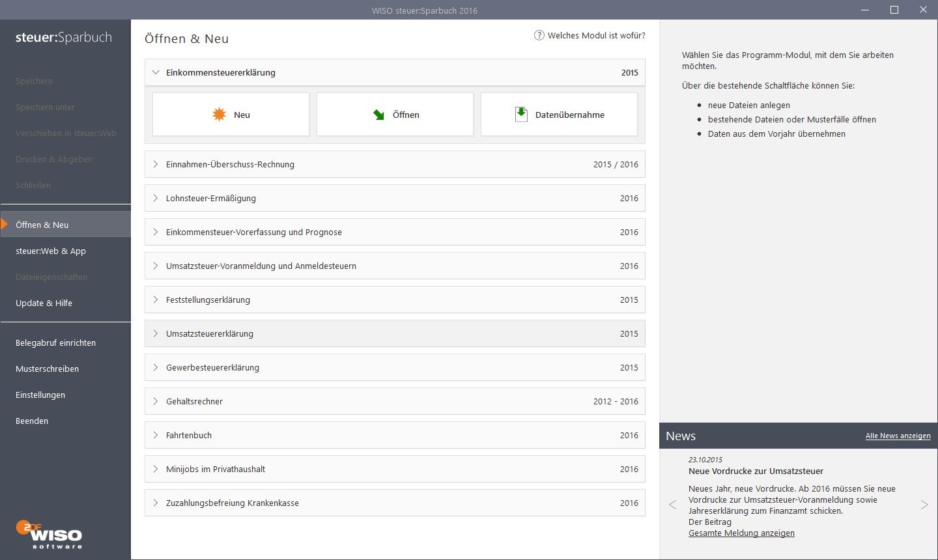Click the orange starburst Neu icon
The height and width of the screenshot is (560, 938).
point(220,115)
